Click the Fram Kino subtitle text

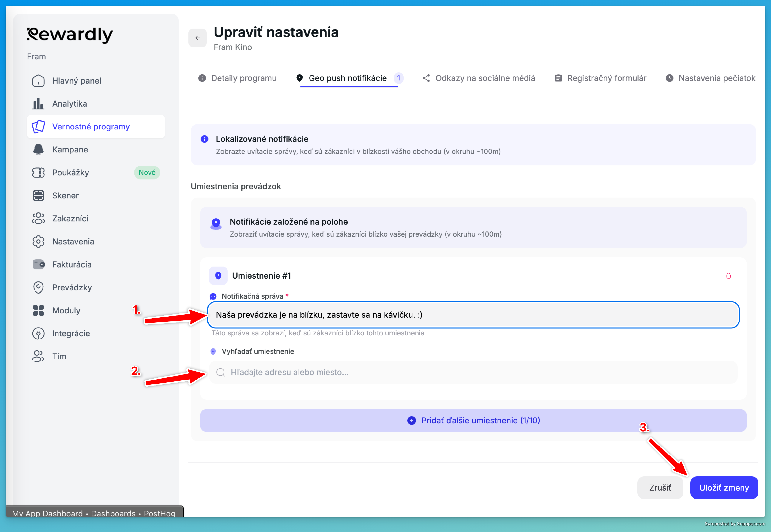(x=233, y=47)
